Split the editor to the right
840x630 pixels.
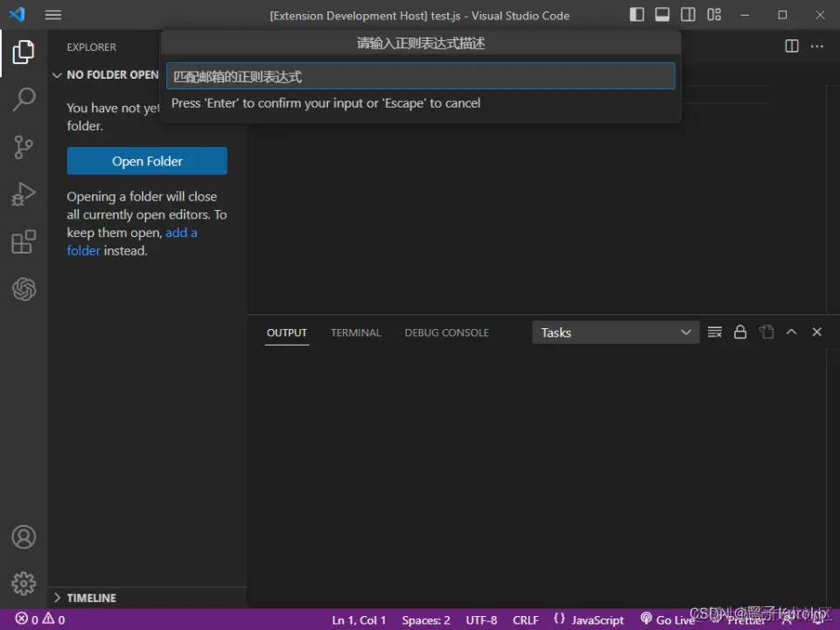pyautogui.click(x=791, y=46)
